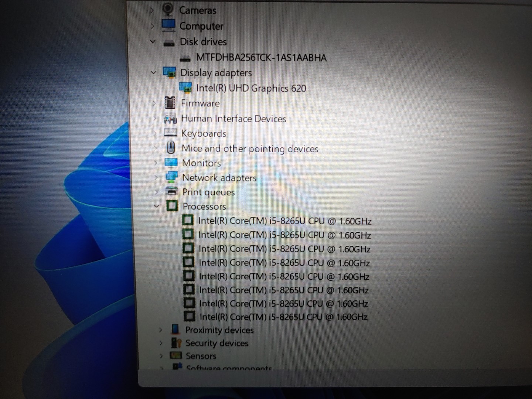Select Mice and other pointing devices label
The height and width of the screenshot is (399, 532).
[x=250, y=149]
